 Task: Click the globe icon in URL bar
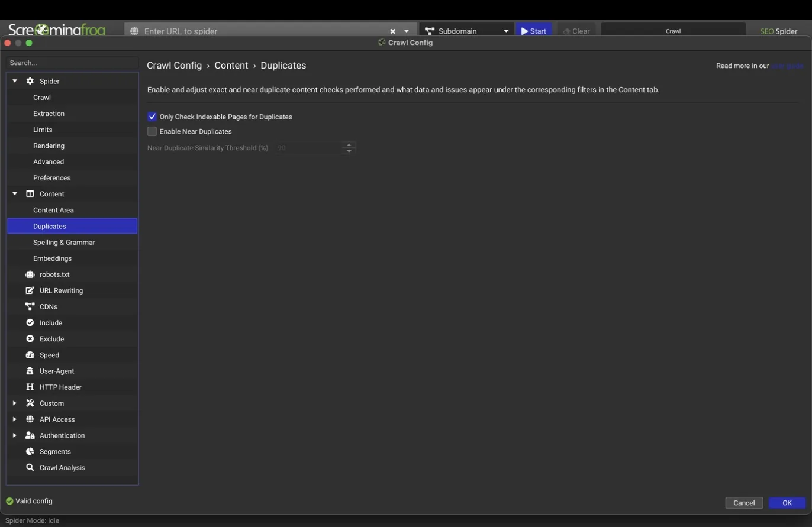[134, 31]
